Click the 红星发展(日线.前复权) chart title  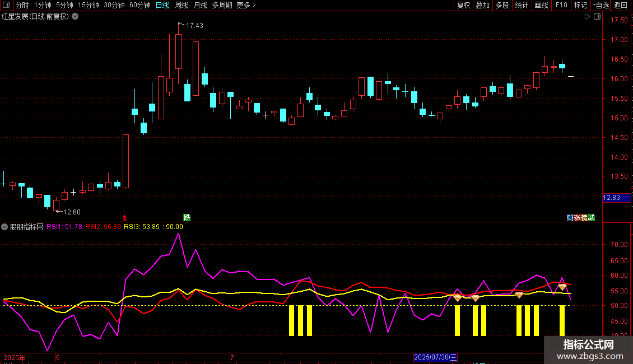35,17
